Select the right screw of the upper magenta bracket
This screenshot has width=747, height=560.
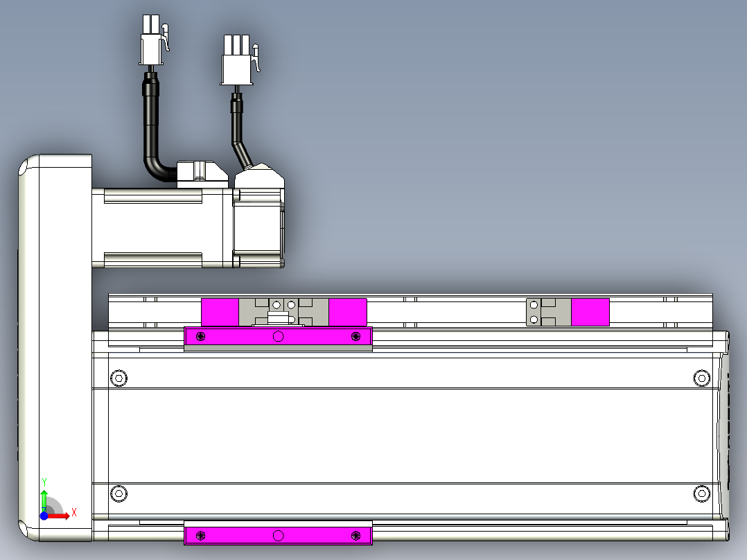click(x=355, y=336)
